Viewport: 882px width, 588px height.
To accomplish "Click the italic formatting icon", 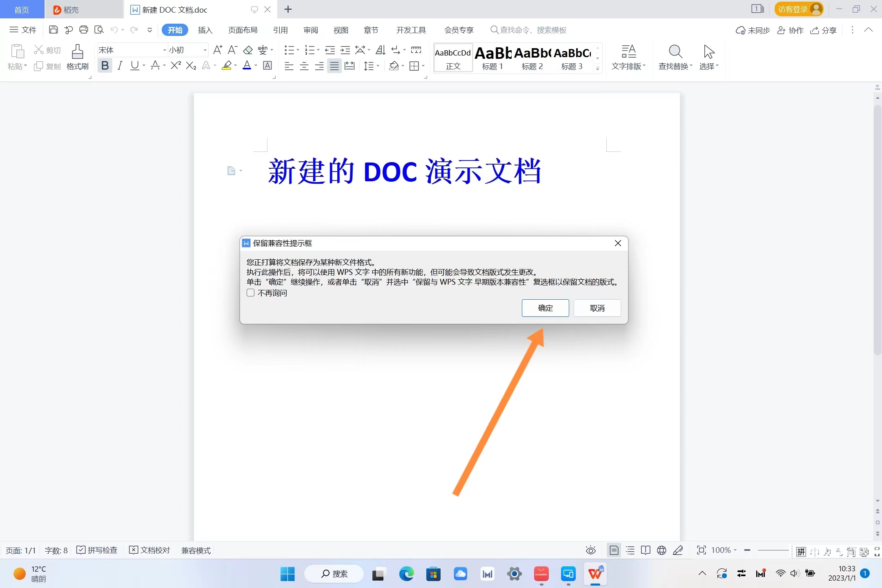I will point(120,65).
